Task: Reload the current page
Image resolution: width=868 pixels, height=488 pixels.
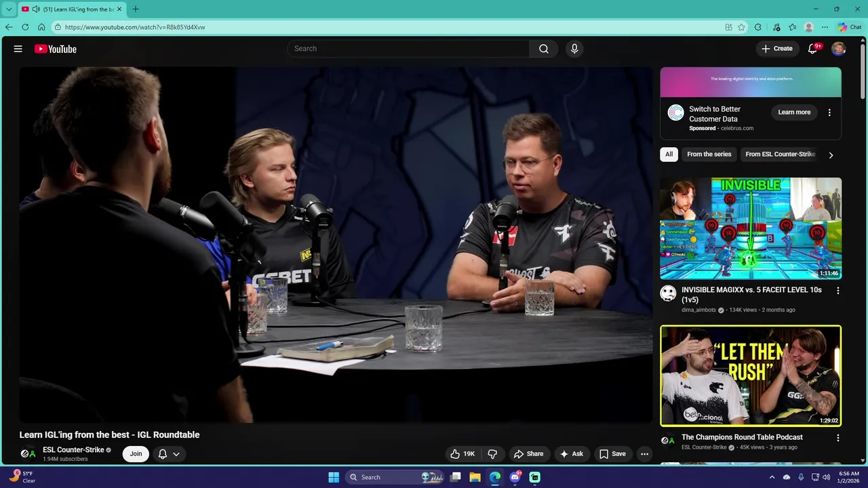Action: click(x=25, y=27)
